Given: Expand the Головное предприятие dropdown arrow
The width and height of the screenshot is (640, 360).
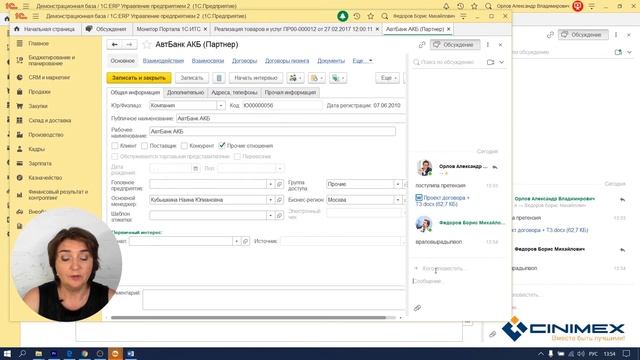Looking at the screenshot, I should [270, 184].
